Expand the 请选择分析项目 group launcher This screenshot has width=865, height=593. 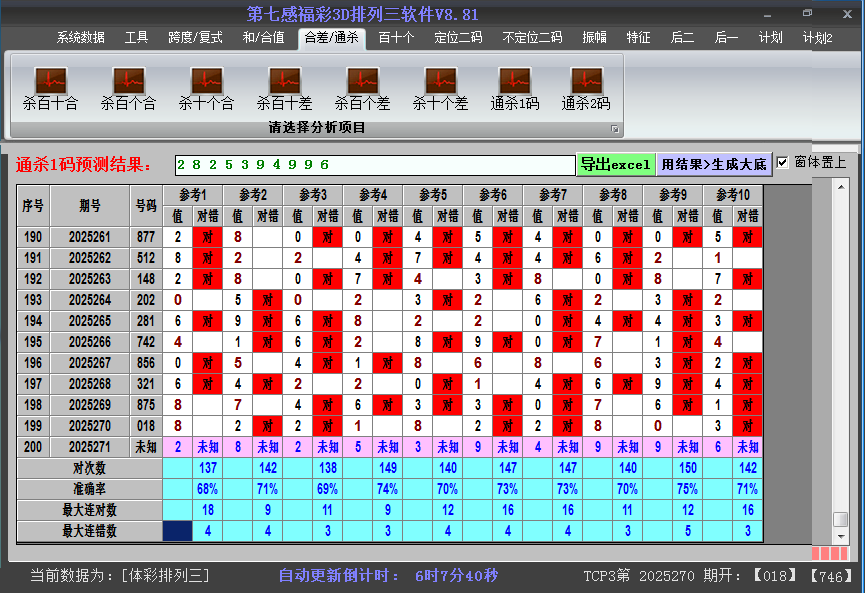coord(615,129)
